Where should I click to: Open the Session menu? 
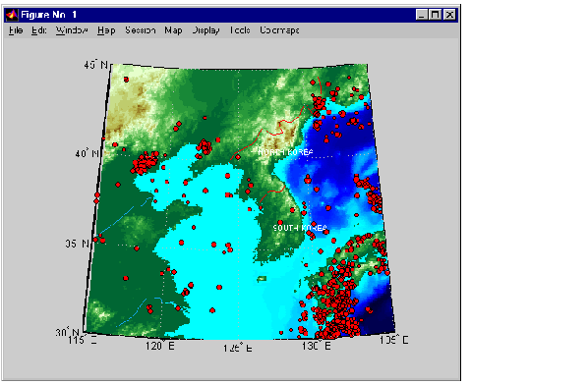141,30
